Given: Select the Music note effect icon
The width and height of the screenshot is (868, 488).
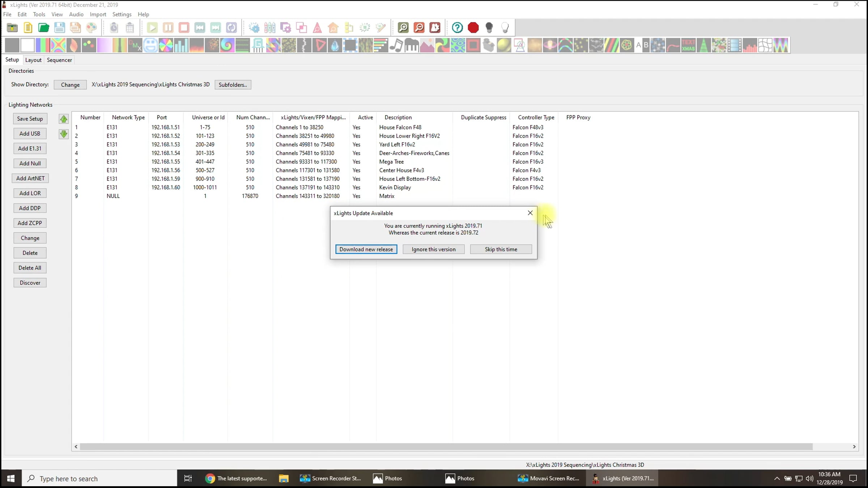Looking at the screenshot, I should coord(396,46).
